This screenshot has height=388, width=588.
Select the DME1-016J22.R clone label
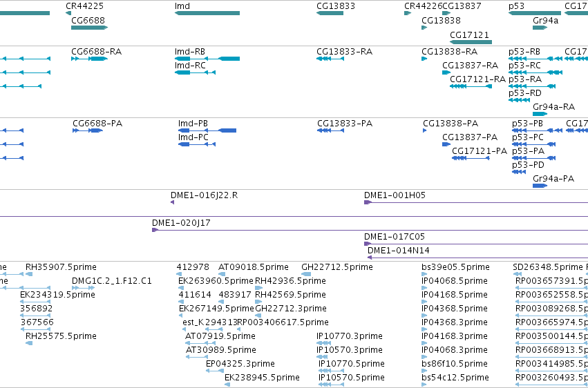pyautogui.click(x=204, y=195)
